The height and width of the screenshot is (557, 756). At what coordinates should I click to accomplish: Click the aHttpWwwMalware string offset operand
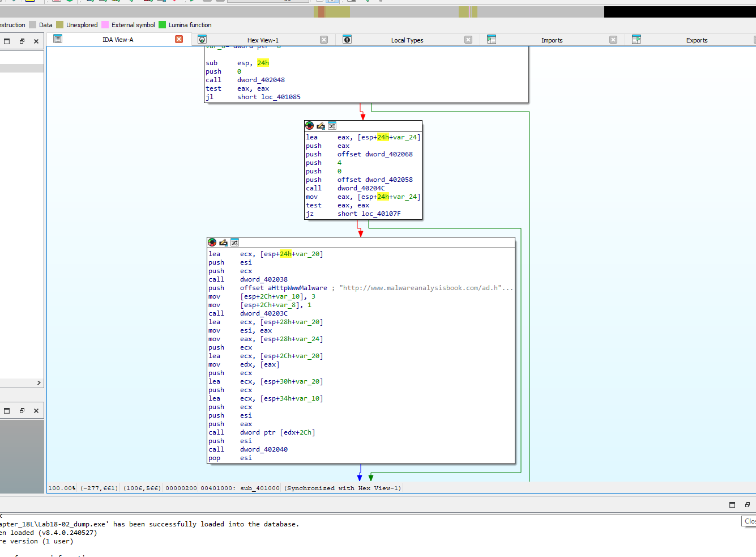tap(284, 288)
